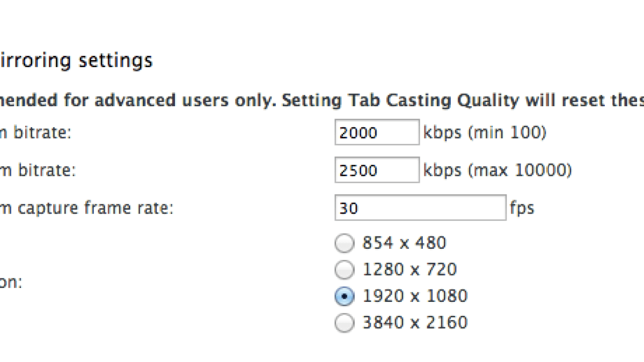The height and width of the screenshot is (362, 644).
Task: Click the mirroring settings heading
Action: [75, 60]
